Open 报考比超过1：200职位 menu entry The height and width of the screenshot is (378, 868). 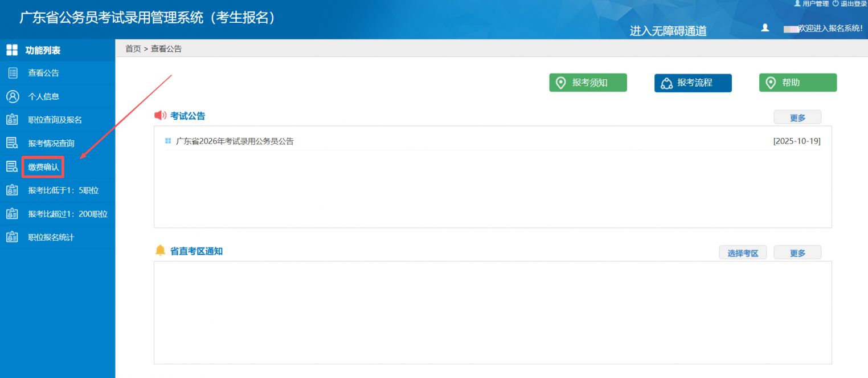click(x=68, y=214)
